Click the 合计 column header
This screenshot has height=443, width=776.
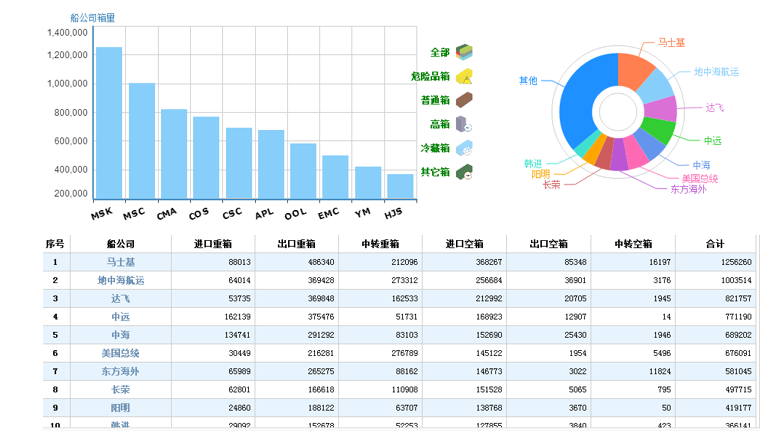[714, 243]
